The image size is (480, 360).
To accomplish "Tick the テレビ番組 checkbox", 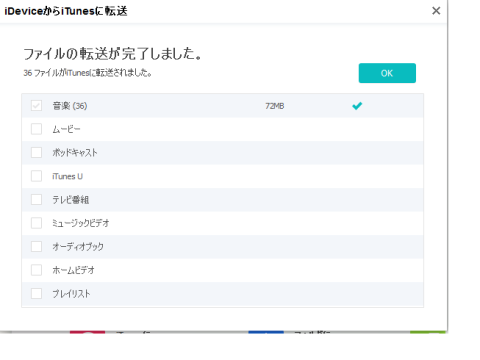I will 36,200.
